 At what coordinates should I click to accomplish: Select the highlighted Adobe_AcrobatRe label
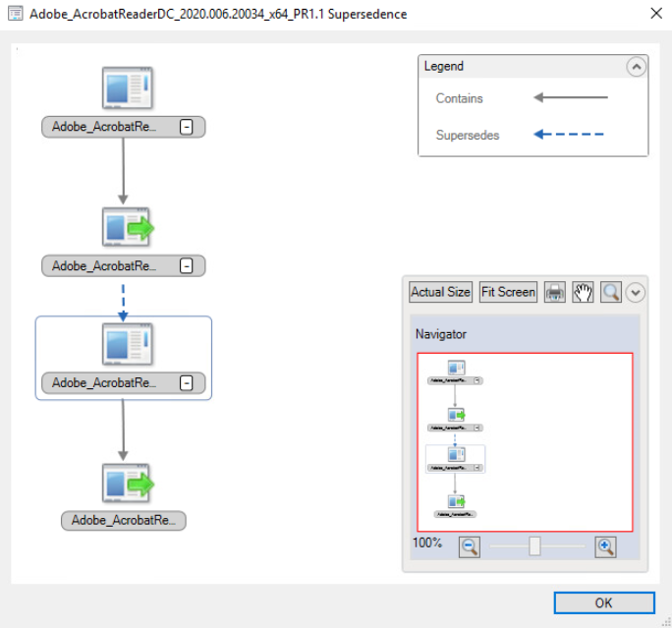point(104,383)
